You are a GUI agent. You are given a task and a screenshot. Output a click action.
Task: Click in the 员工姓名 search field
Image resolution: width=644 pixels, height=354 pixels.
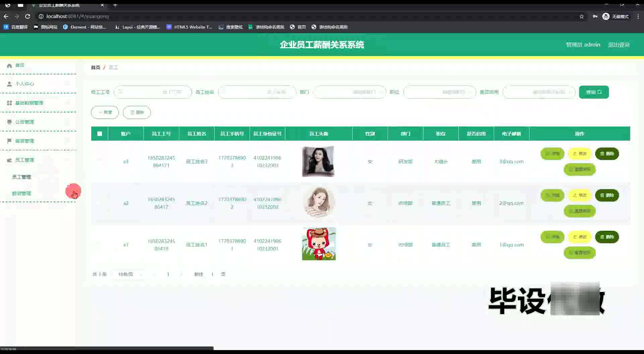coord(257,92)
